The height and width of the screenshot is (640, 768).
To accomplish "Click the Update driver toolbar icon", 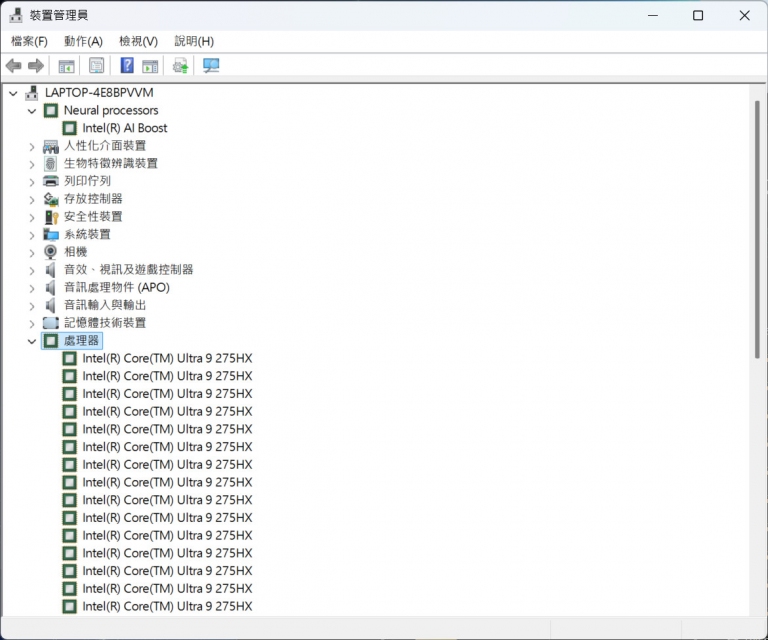I will (x=180, y=66).
